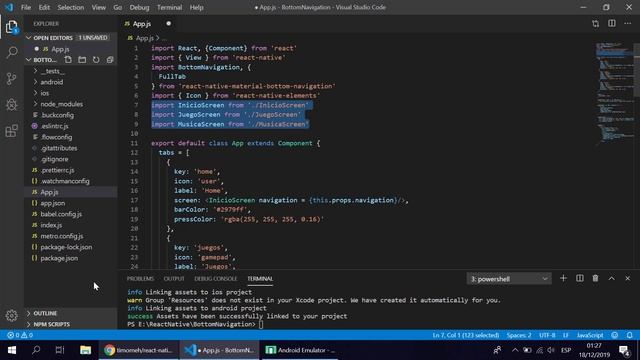This screenshot has width=640, height=360.
Task: Open the Debug menu
Action: [139, 7]
